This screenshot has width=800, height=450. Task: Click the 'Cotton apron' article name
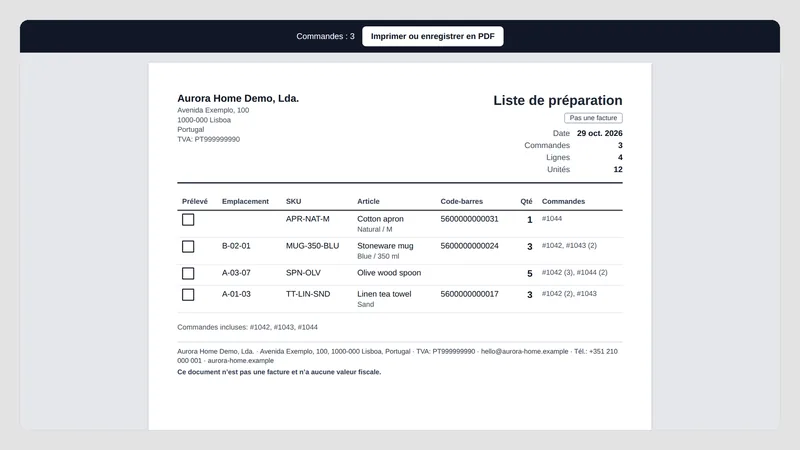pyautogui.click(x=380, y=219)
